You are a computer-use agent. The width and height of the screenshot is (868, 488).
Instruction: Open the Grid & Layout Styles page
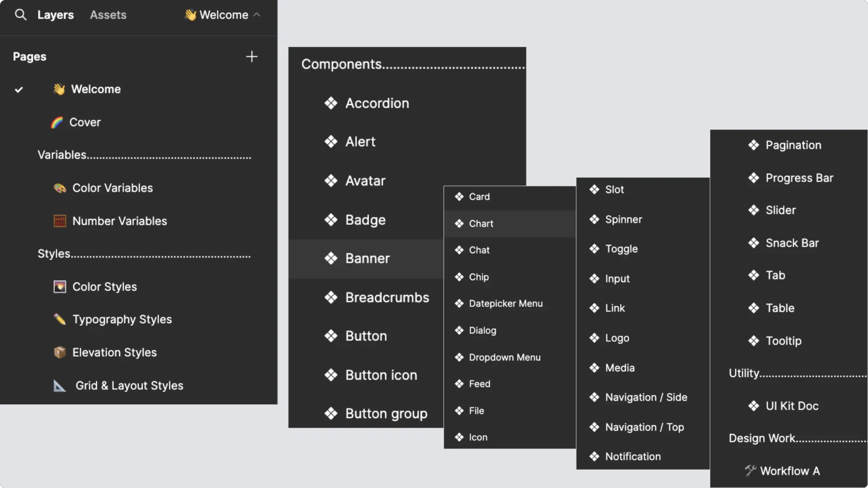[x=129, y=385]
